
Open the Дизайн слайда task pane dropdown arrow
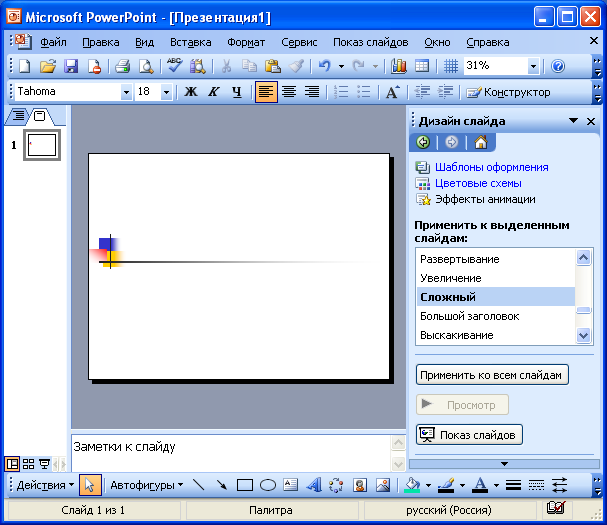[x=573, y=121]
